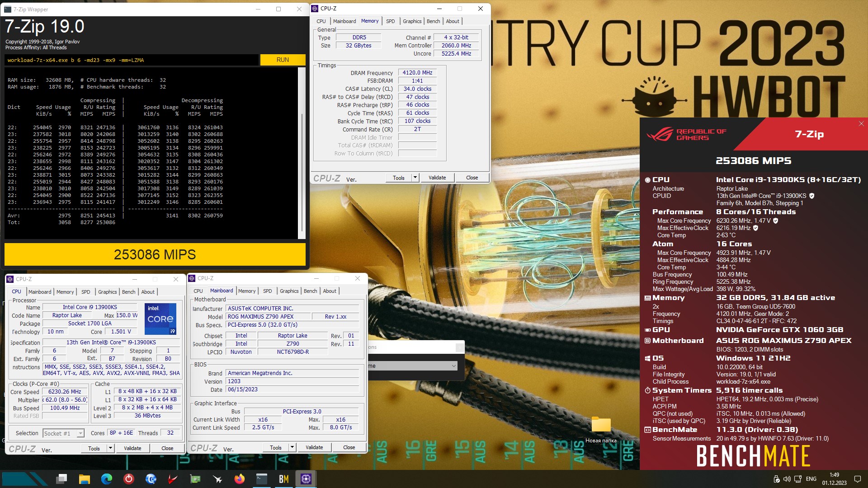Open the SPD tab in Memory window
The height and width of the screenshot is (488, 868).
(x=391, y=21)
